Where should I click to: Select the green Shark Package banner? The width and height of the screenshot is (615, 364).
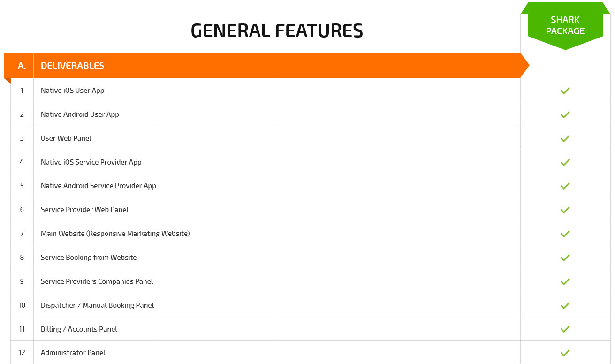(x=565, y=26)
